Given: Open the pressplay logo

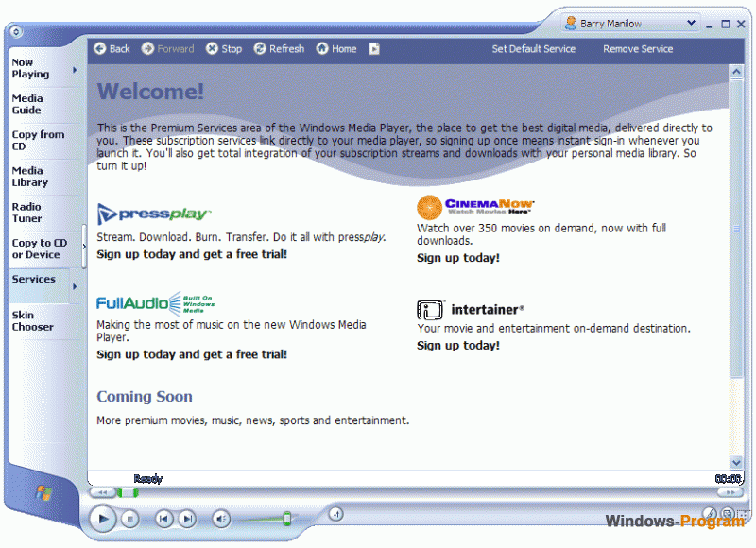Looking at the screenshot, I should point(154,214).
